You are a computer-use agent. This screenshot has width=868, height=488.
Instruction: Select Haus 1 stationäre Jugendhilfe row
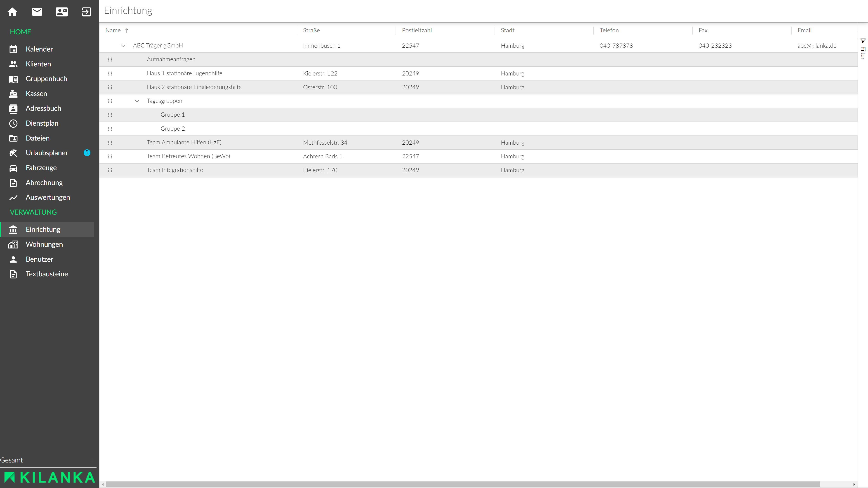click(184, 73)
